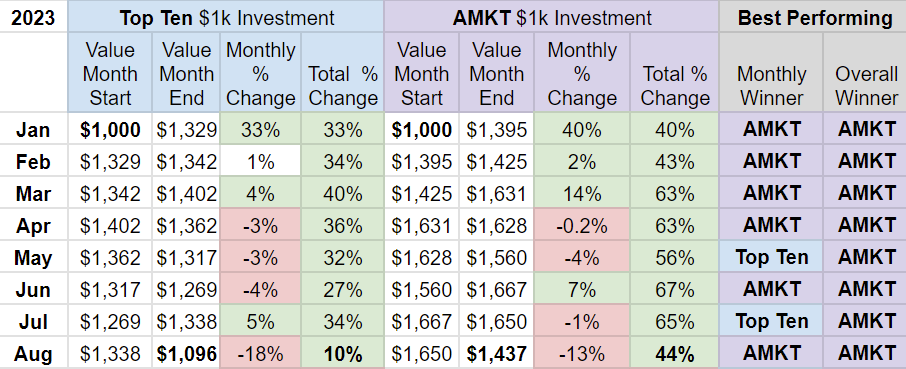This screenshot has width=906, height=369.
Task: Click the Top Ten 10% total change cell
Action: [x=342, y=353]
